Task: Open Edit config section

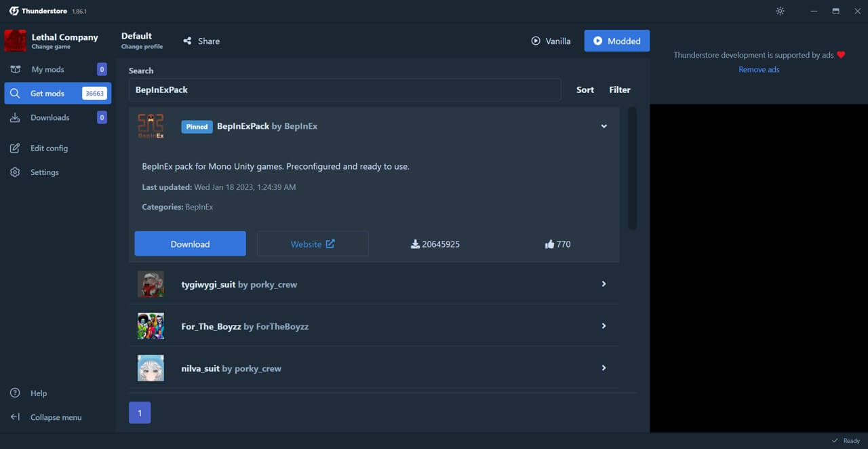Action: pos(58,148)
